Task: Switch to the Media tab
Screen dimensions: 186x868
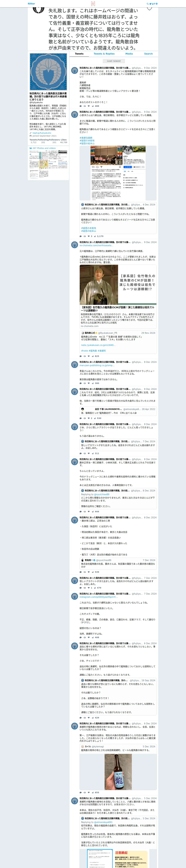Action: point(129,54)
